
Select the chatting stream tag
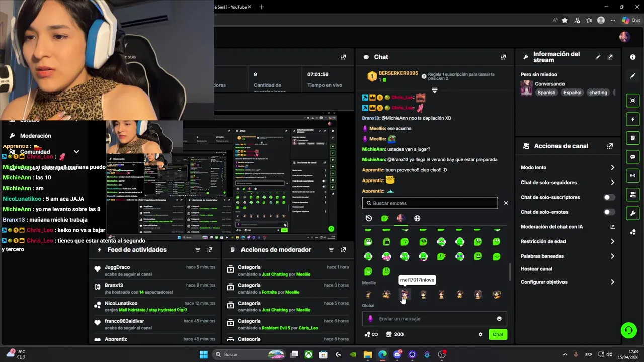pyautogui.click(x=598, y=93)
